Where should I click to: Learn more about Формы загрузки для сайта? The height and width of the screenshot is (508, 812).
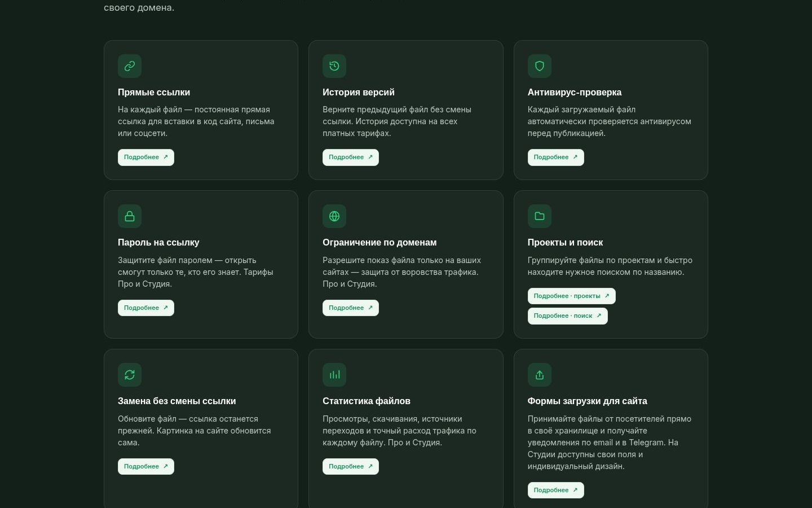[556, 490]
